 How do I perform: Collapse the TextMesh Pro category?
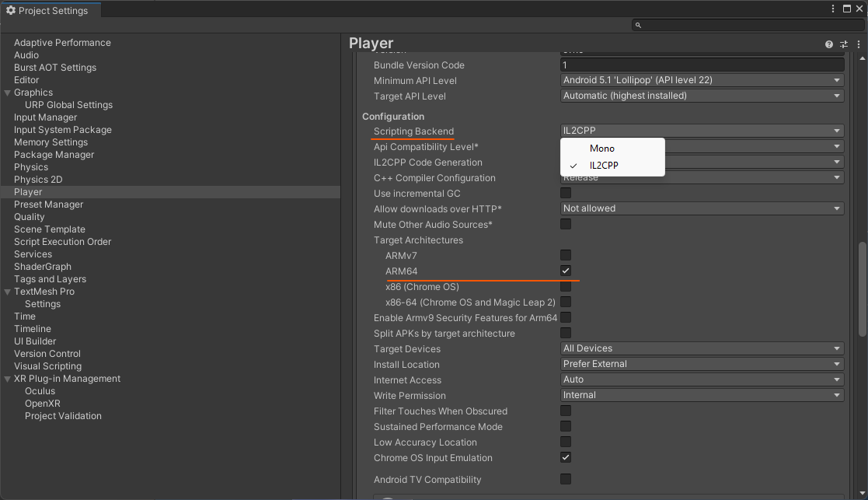(8, 292)
